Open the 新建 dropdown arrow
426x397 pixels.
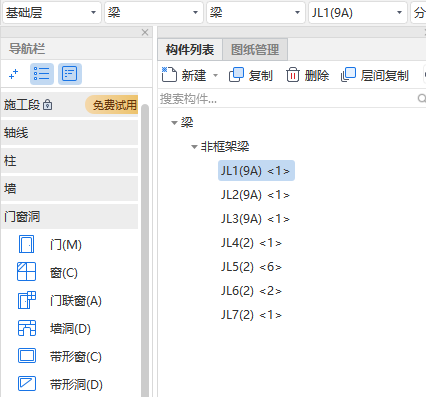[x=215, y=75]
